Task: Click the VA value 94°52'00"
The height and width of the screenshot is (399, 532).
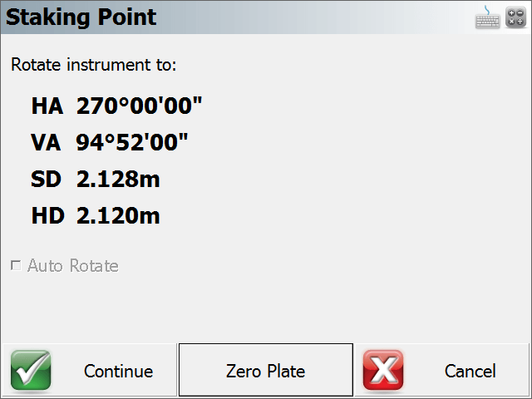Action: (131, 142)
